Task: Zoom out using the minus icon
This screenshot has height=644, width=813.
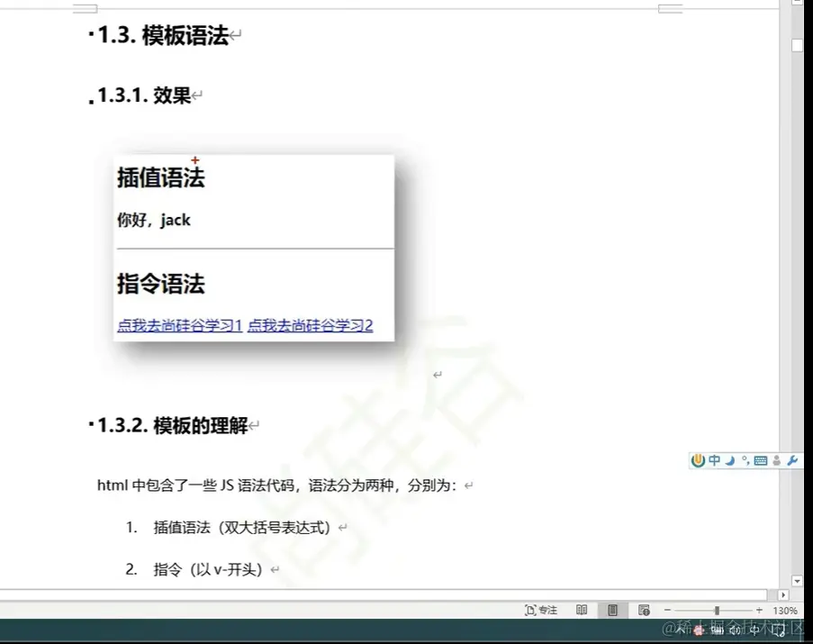Action: coord(668,610)
